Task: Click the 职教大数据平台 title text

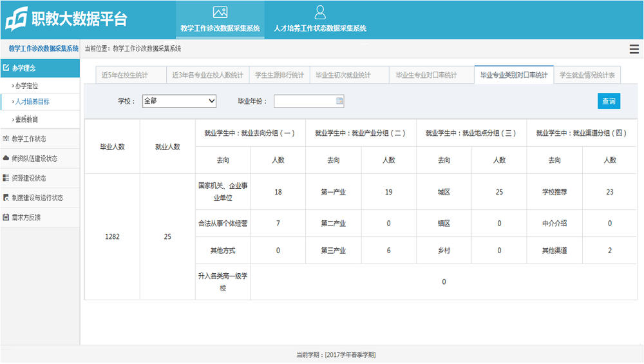Action: [80, 19]
